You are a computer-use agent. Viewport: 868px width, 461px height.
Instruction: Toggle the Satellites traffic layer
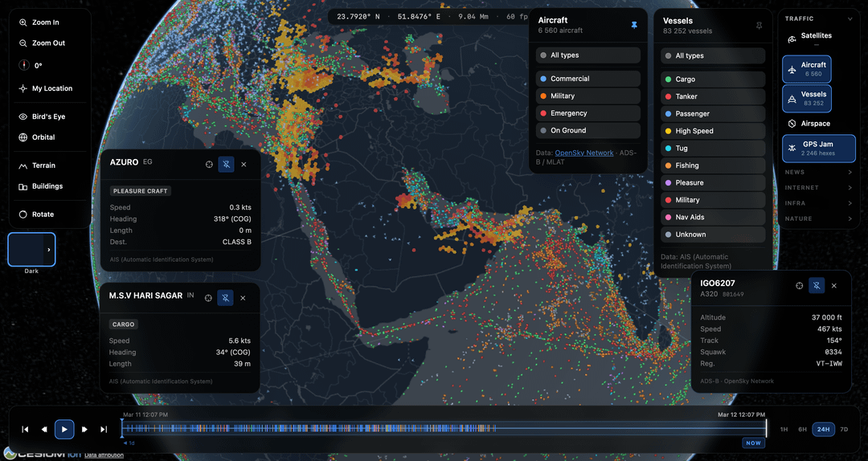815,36
